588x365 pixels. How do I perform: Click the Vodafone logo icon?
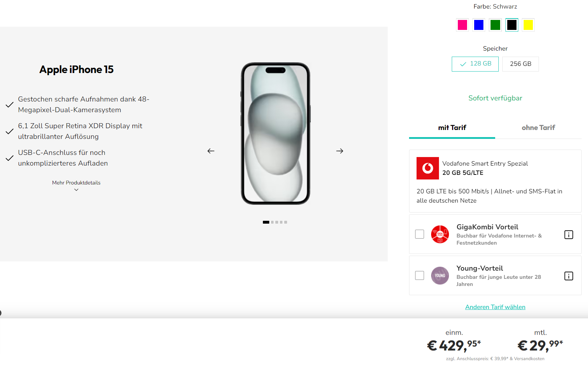(x=427, y=168)
